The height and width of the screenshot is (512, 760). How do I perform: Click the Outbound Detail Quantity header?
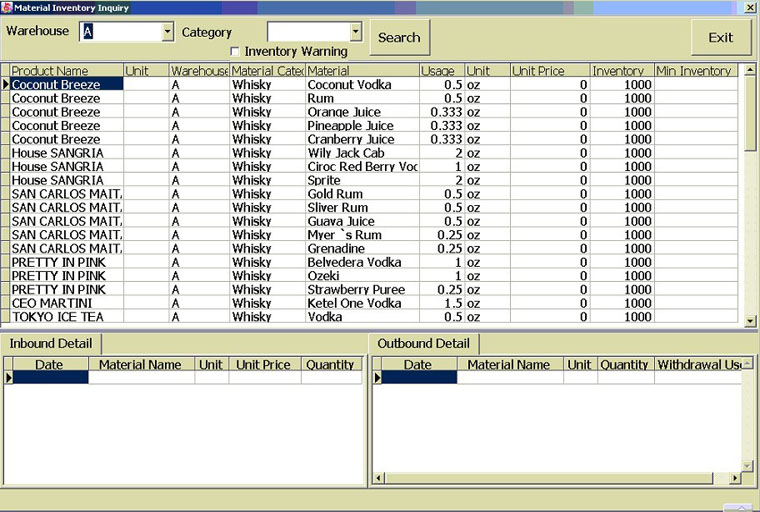coord(625,365)
